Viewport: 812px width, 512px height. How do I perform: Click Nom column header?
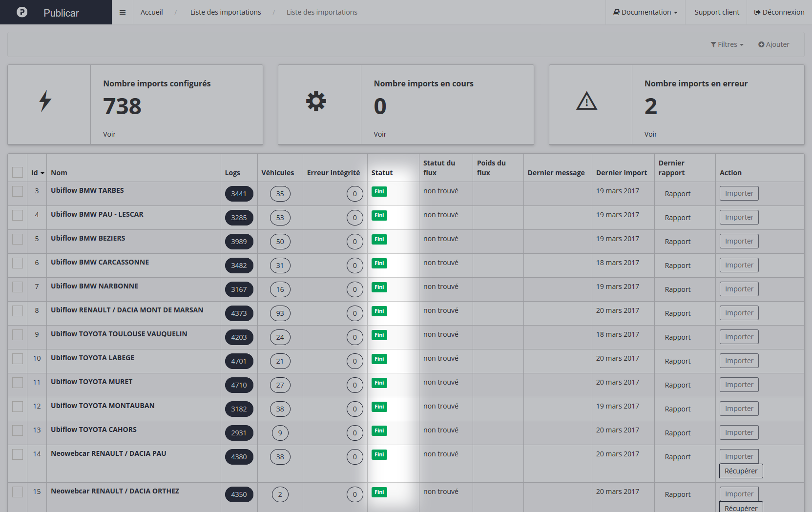tap(59, 173)
